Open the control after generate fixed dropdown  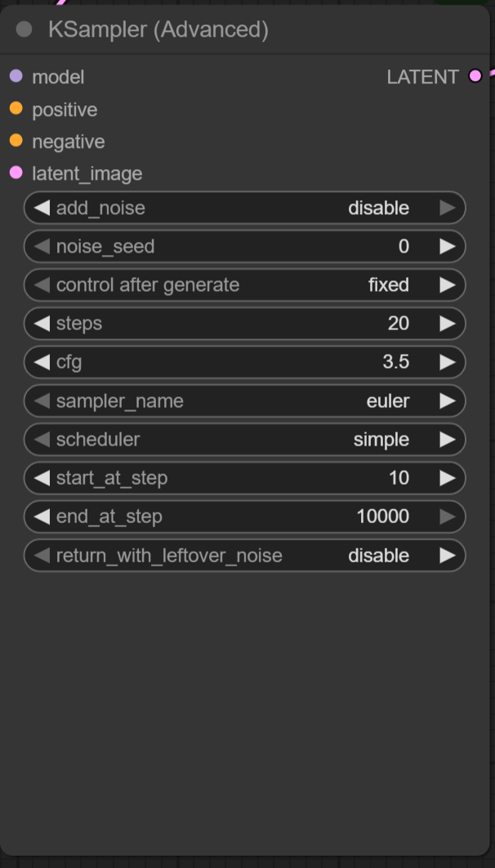(245, 285)
